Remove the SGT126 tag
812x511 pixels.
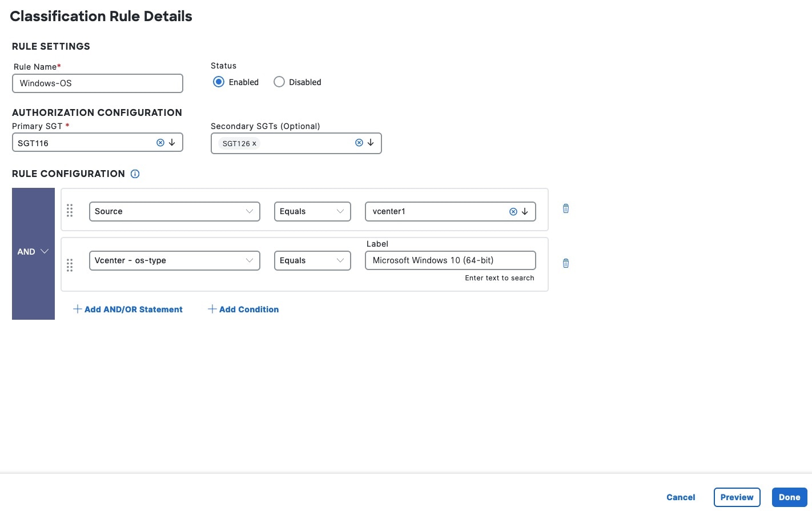(254, 144)
